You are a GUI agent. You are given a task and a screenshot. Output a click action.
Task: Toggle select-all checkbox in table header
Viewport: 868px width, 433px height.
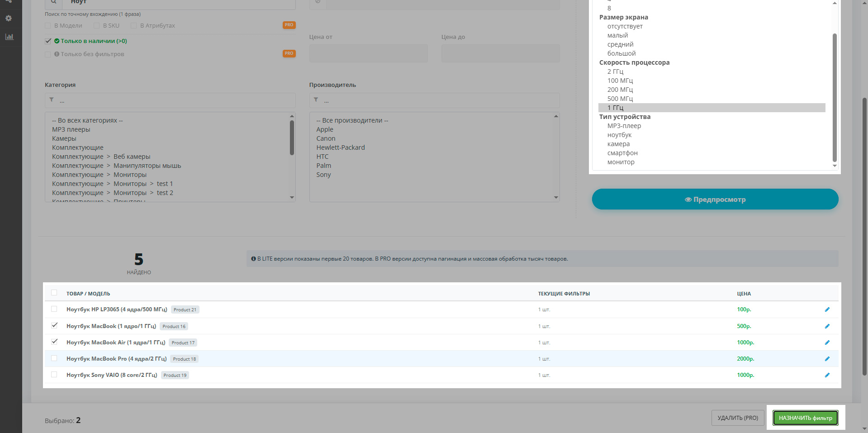click(54, 293)
